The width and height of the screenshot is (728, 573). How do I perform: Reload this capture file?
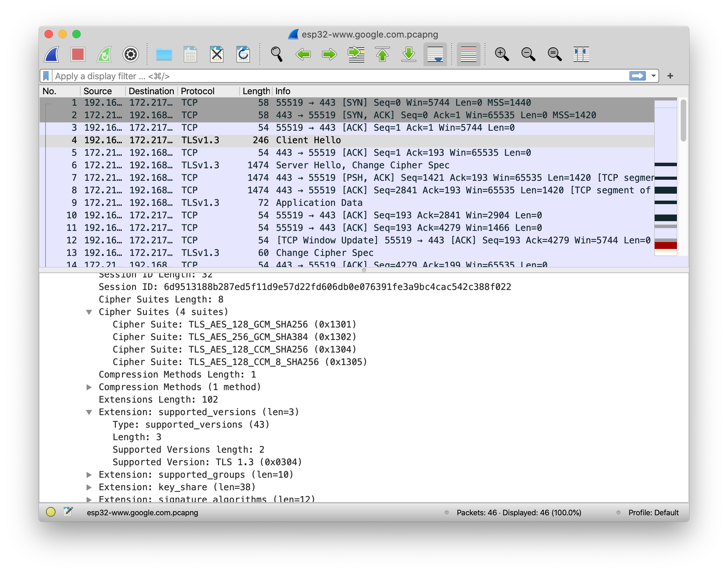(243, 54)
